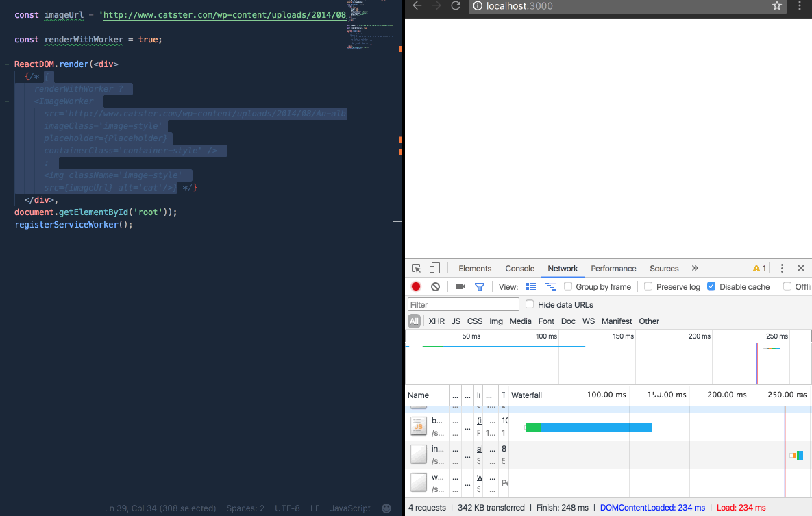
Task: Sort by Name column header
Action: click(427, 395)
